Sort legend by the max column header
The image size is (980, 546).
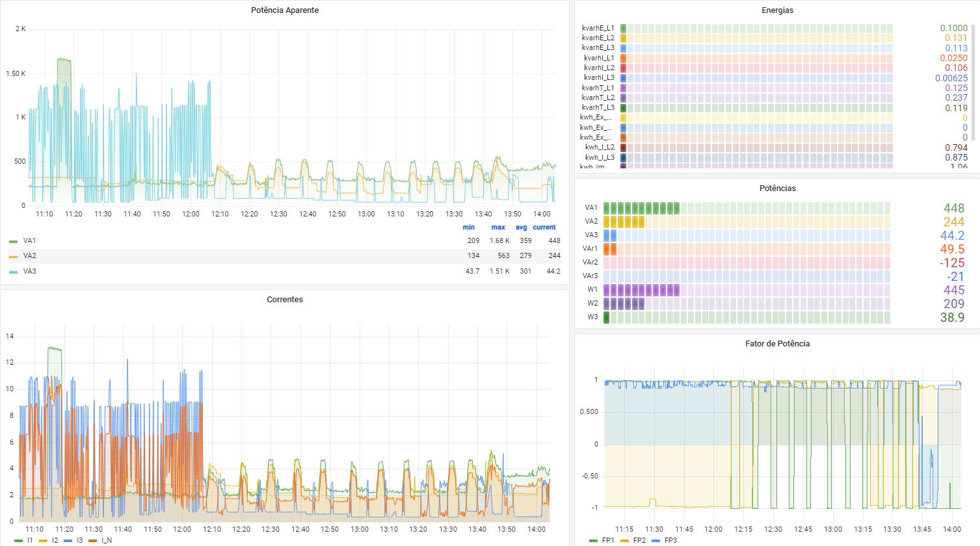[x=497, y=227]
